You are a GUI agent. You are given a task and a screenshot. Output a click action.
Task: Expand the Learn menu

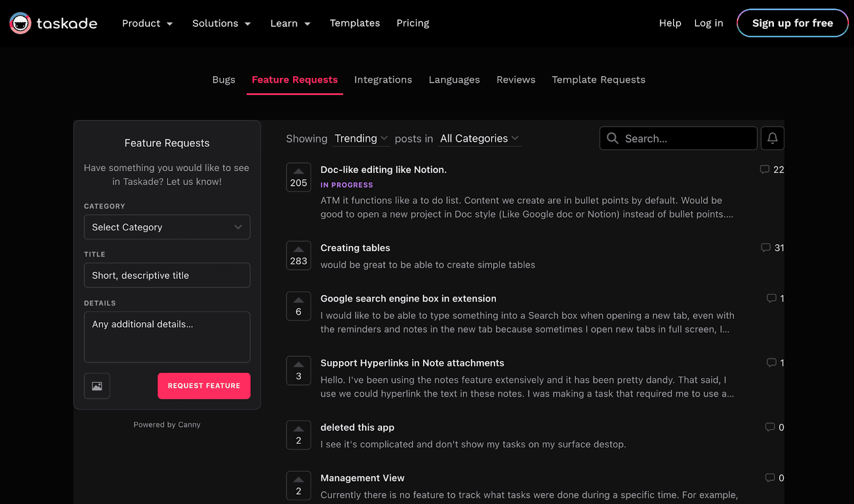click(x=290, y=23)
